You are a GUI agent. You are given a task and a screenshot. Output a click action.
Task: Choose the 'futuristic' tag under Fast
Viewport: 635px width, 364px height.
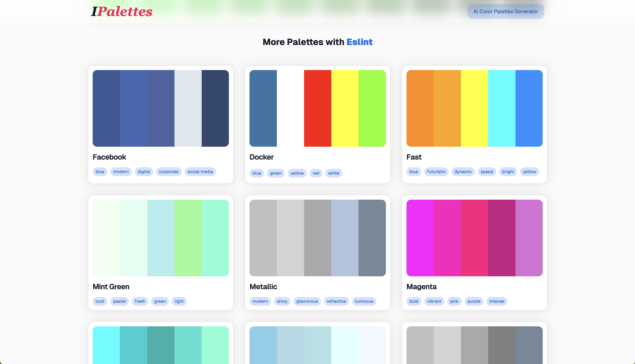(x=436, y=172)
